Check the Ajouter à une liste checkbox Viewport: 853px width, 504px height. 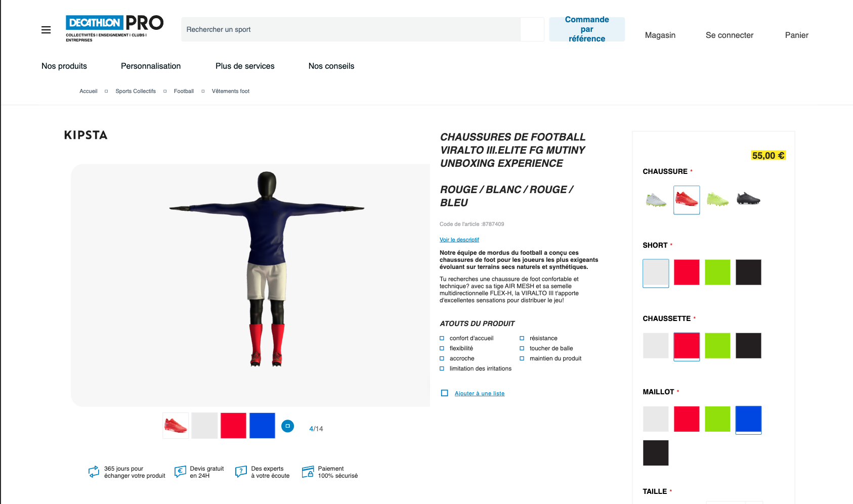pos(444,393)
